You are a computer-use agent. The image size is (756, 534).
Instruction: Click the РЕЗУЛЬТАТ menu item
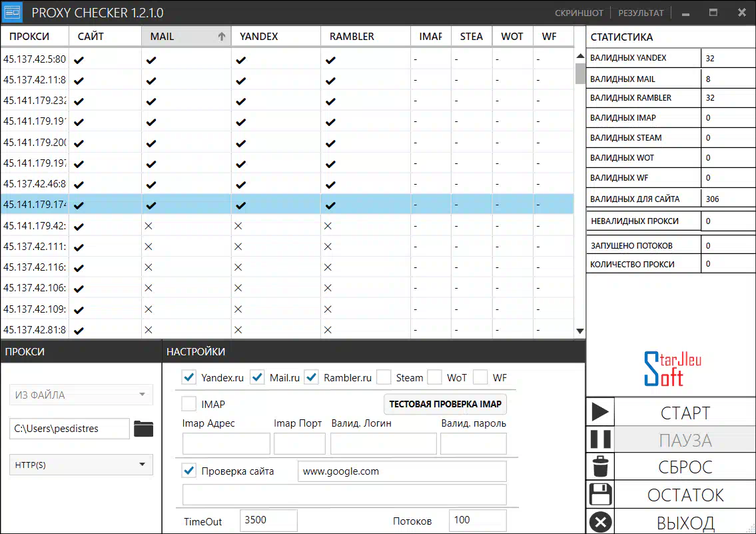641,13
